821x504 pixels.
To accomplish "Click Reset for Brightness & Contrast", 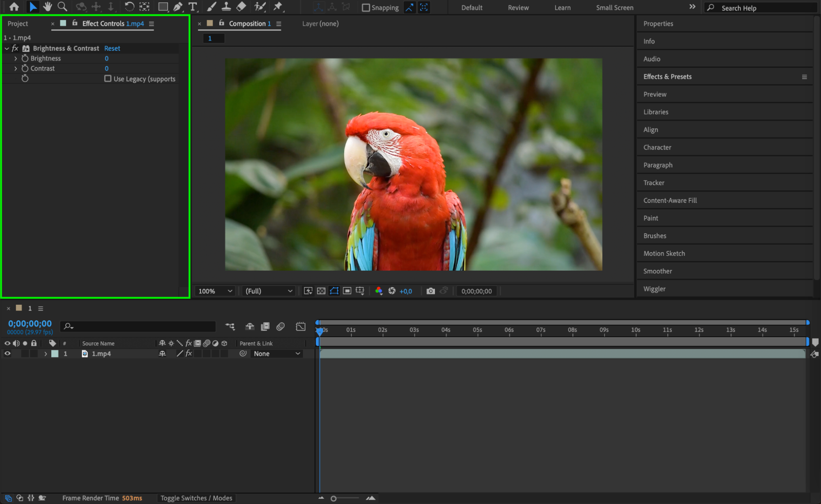I will (x=112, y=48).
